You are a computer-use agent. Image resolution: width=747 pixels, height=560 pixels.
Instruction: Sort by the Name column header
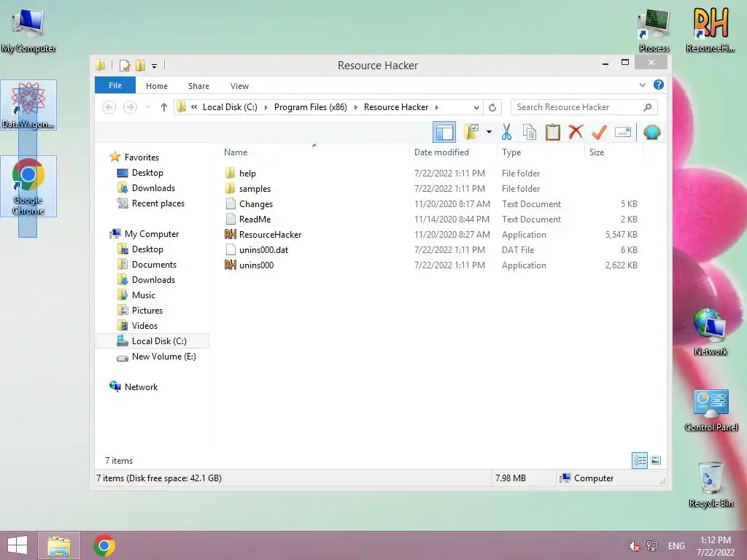click(x=236, y=152)
